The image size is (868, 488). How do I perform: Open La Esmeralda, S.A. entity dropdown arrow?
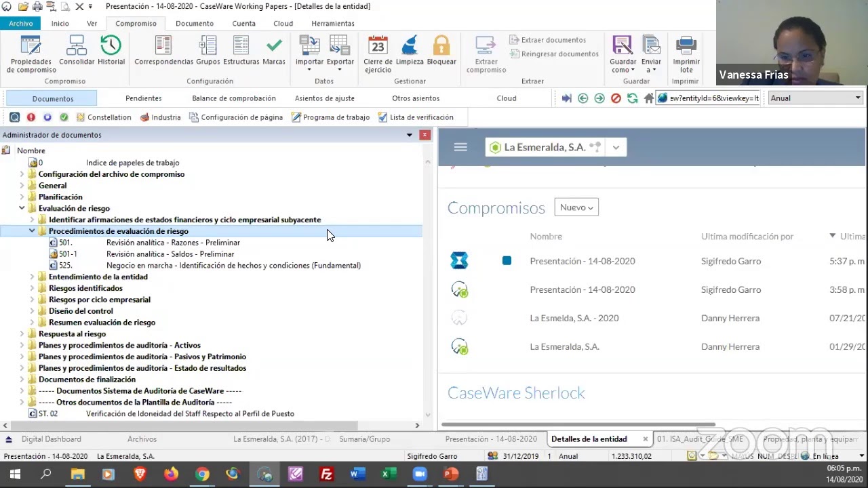coord(616,147)
